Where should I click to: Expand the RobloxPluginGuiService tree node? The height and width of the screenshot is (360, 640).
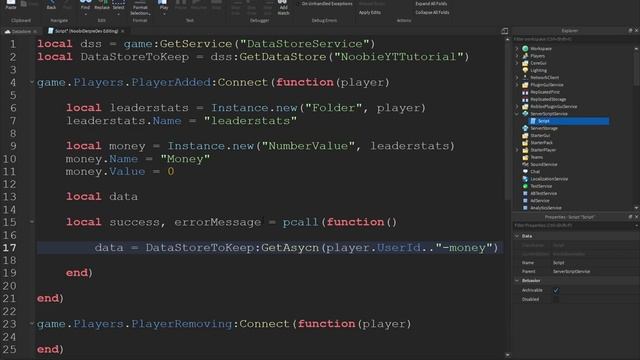click(x=517, y=107)
